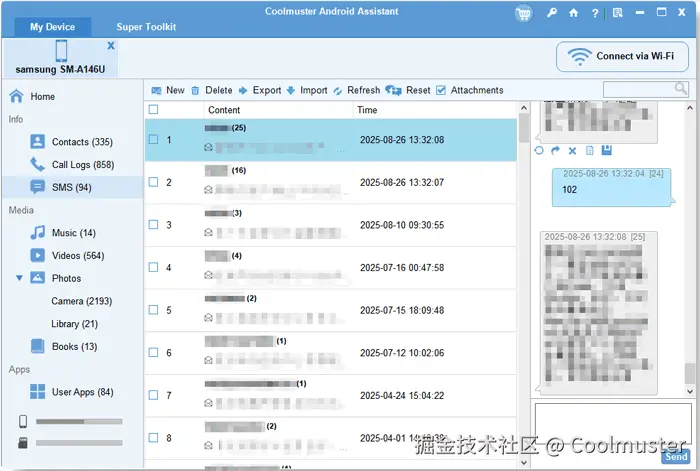This screenshot has height=471, width=700.
Task: Click the Send button
Action: point(676,456)
